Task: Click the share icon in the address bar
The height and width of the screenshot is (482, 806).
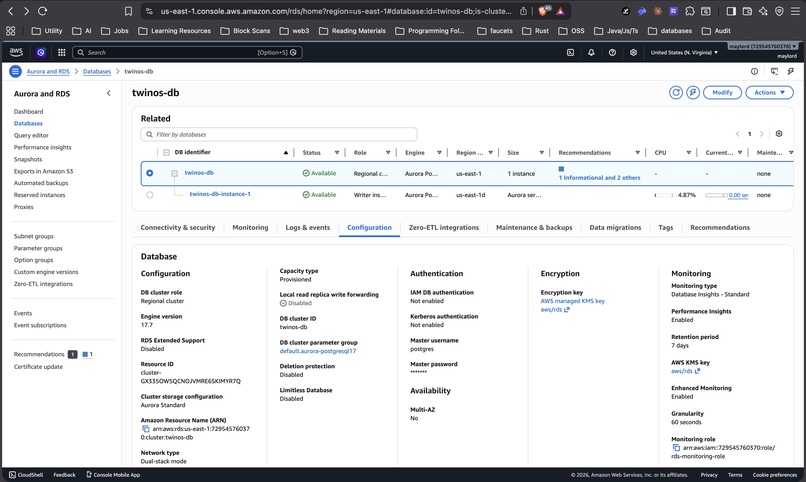Action: coord(523,11)
